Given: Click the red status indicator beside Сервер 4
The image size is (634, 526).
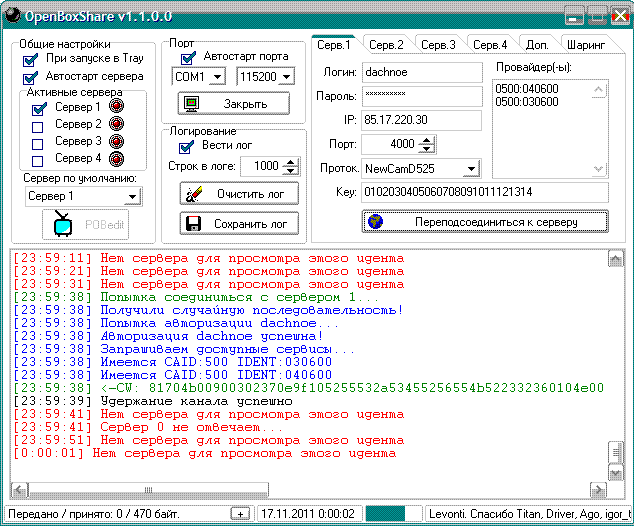Looking at the screenshot, I should click(x=116, y=158).
